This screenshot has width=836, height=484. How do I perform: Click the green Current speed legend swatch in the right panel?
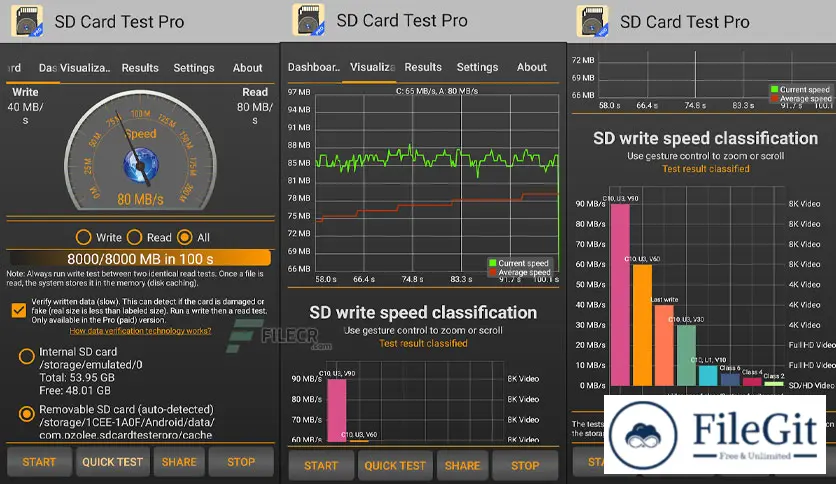(774, 89)
